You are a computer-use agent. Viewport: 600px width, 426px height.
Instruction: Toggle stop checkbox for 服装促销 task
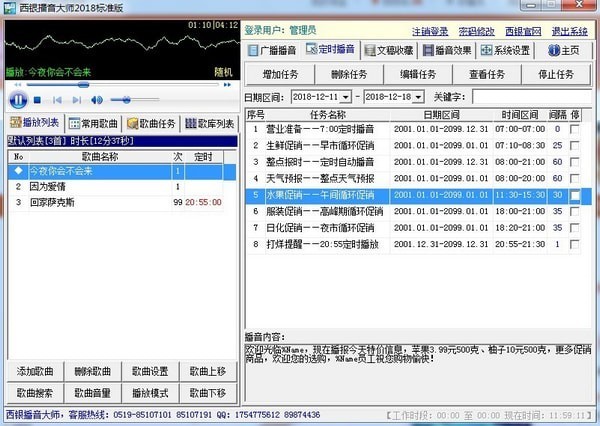click(574, 212)
